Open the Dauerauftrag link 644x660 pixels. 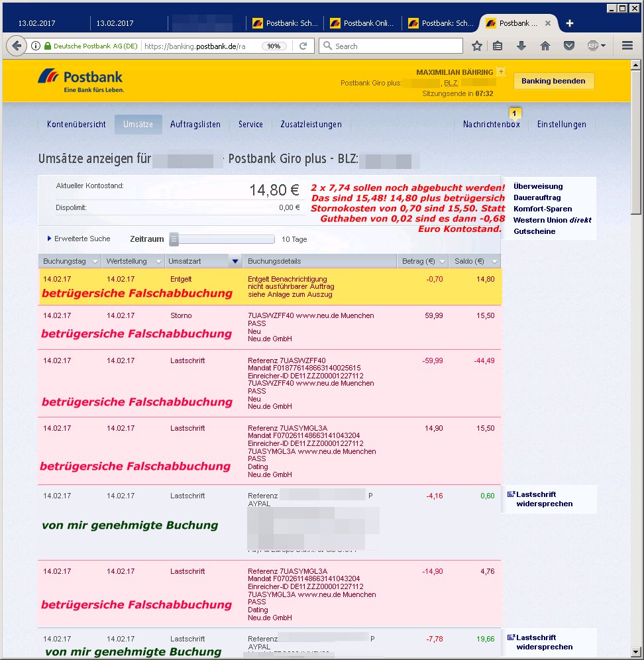(x=537, y=197)
